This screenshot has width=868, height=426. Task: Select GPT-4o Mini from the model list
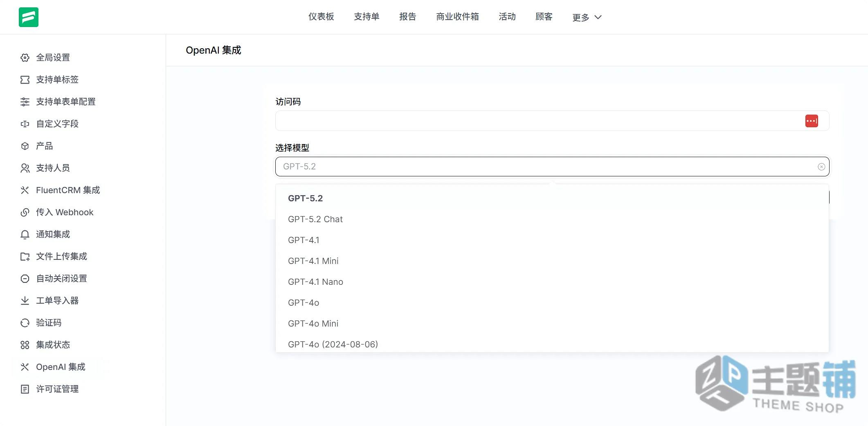point(552,324)
